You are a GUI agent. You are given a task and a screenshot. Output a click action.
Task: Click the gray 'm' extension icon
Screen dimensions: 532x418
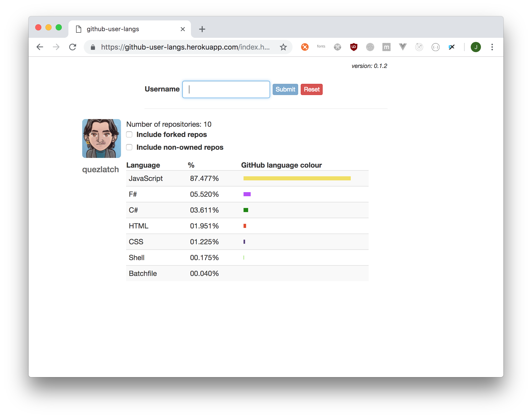pyautogui.click(x=386, y=47)
